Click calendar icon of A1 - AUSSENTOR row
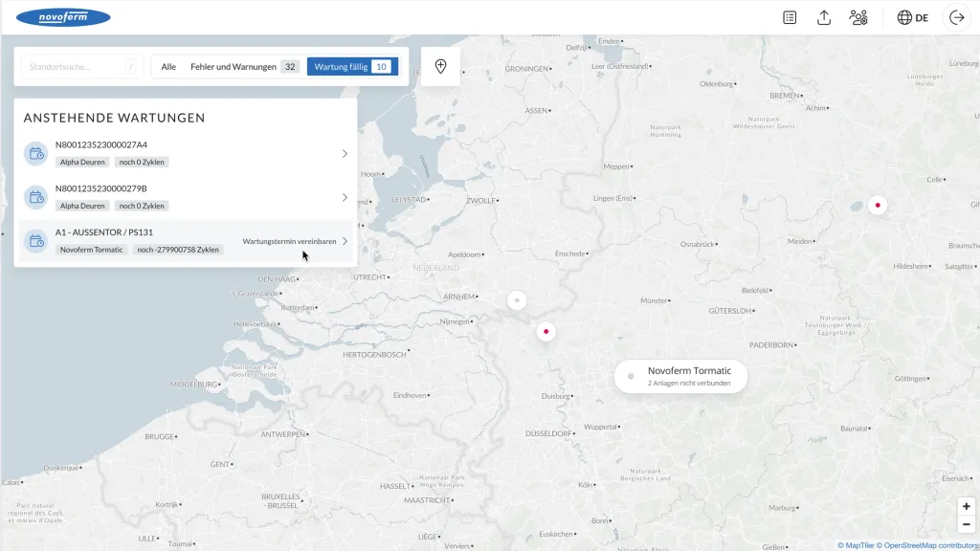The width and height of the screenshot is (980, 551). point(35,241)
